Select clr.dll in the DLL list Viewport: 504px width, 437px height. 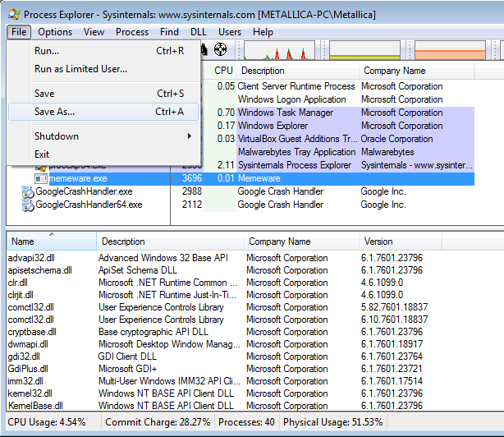pos(18,283)
